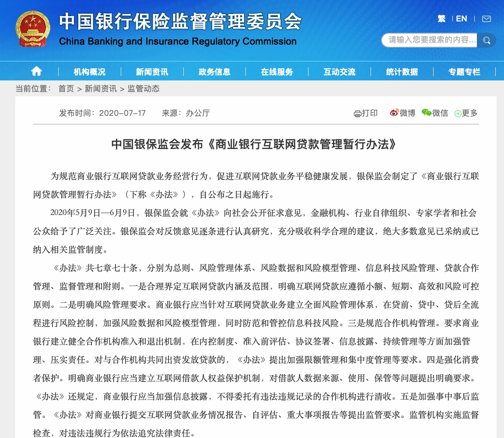Share via the Weibo icon
Viewport: 504px width, 438px height.
click(394, 113)
